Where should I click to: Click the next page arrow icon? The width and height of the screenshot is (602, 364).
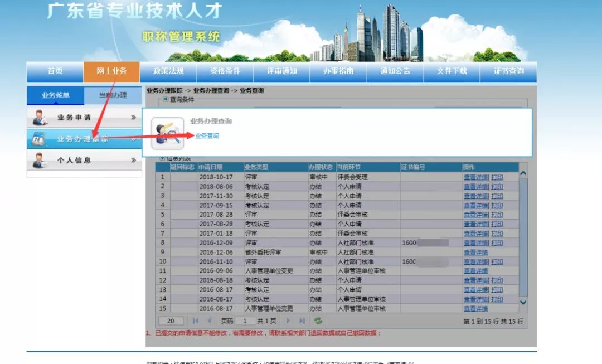288,320
